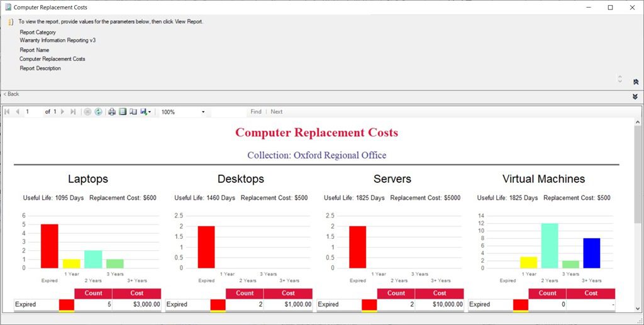Click Next to find next match
644x325 pixels.
(x=277, y=112)
